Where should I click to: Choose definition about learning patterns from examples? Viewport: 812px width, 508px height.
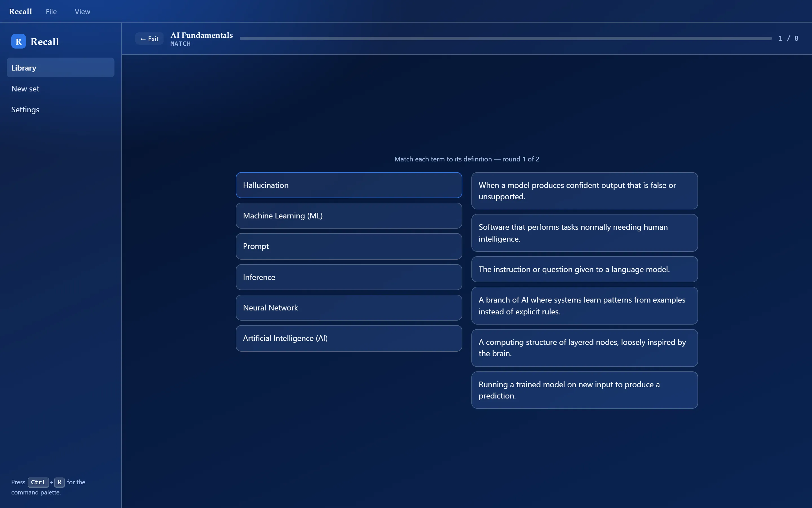point(584,306)
